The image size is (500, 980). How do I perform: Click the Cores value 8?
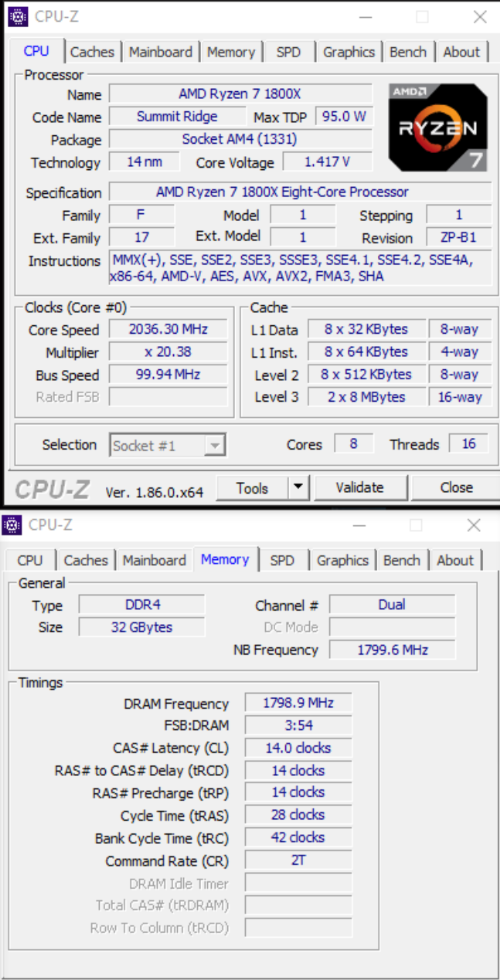point(353,444)
